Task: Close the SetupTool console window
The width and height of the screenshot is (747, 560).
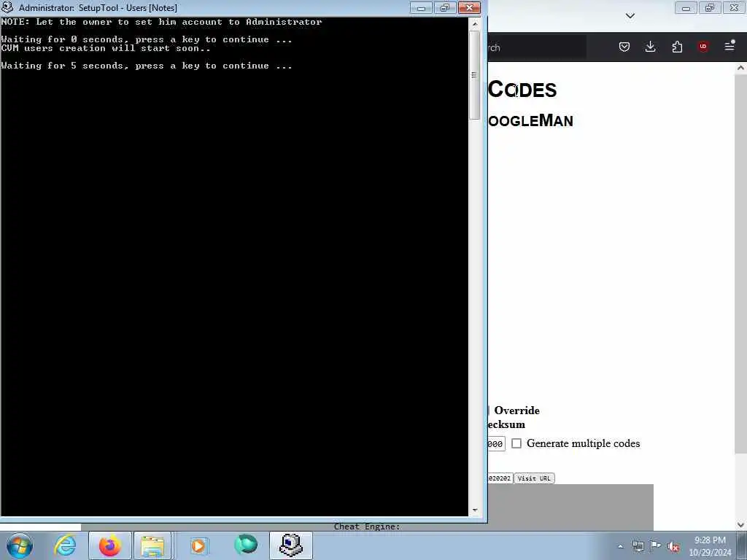Action: point(469,8)
